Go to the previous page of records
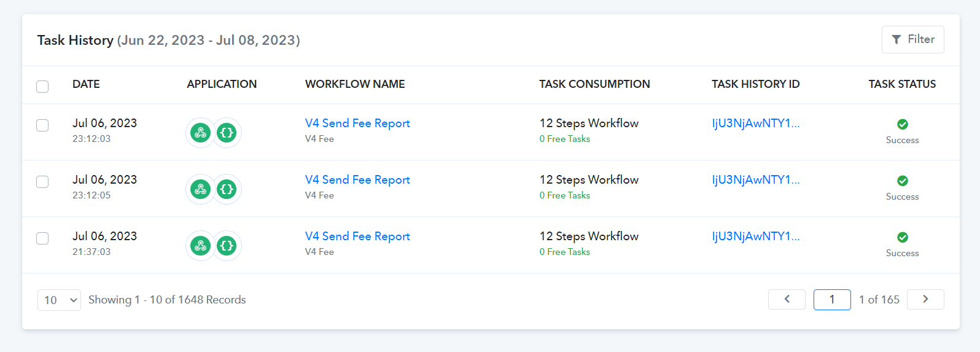 tap(786, 299)
